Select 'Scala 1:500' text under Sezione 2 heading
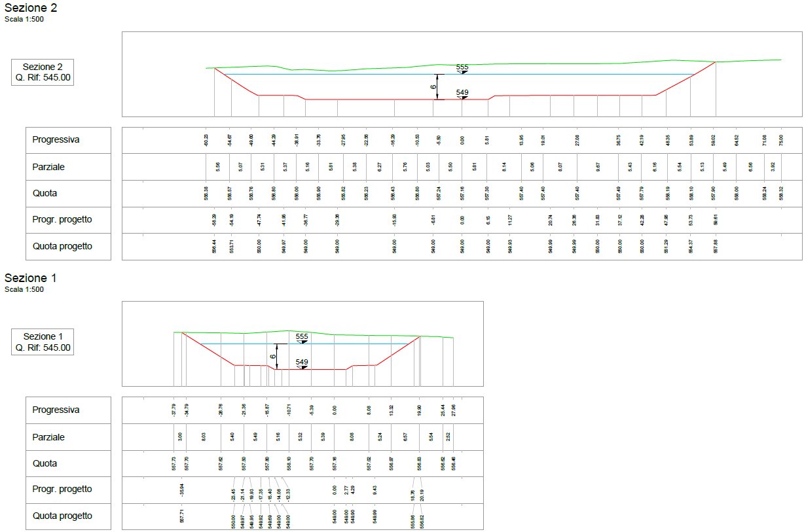Image resolution: width=804 pixels, height=532 pixels. [24, 20]
